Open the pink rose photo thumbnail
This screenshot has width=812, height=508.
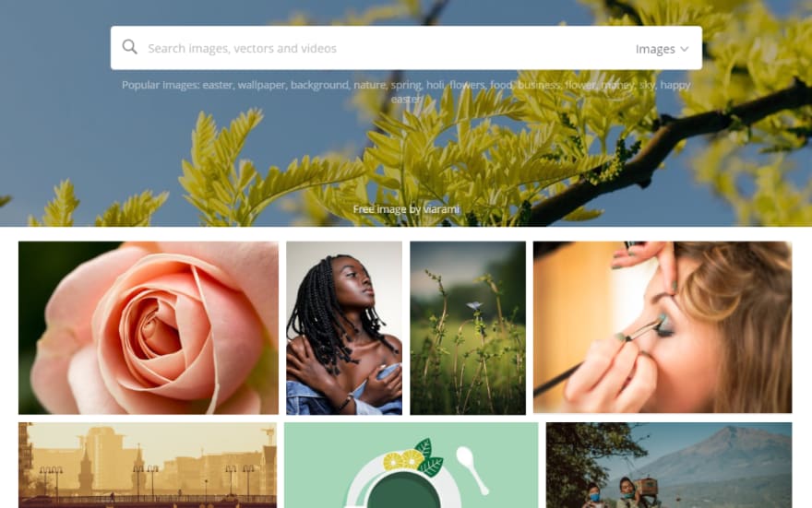(149, 328)
